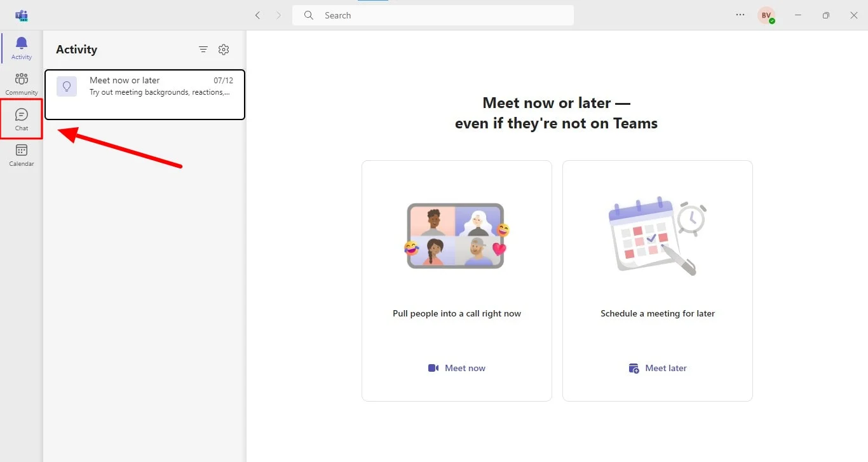Open Settings and more ellipsis menu
Screen dimensions: 868x462
pyautogui.click(x=740, y=15)
